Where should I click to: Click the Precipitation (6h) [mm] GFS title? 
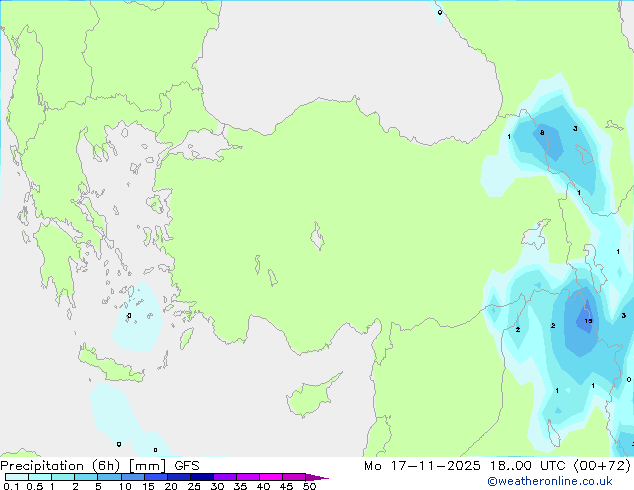tap(100, 466)
